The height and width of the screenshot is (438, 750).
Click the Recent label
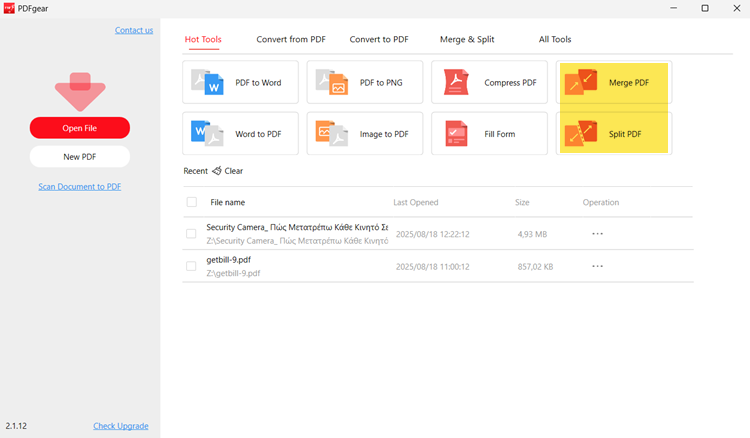(195, 171)
